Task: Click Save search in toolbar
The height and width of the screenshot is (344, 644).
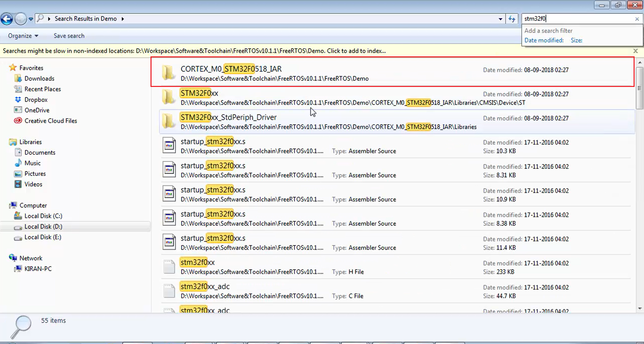Action: tap(69, 36)
